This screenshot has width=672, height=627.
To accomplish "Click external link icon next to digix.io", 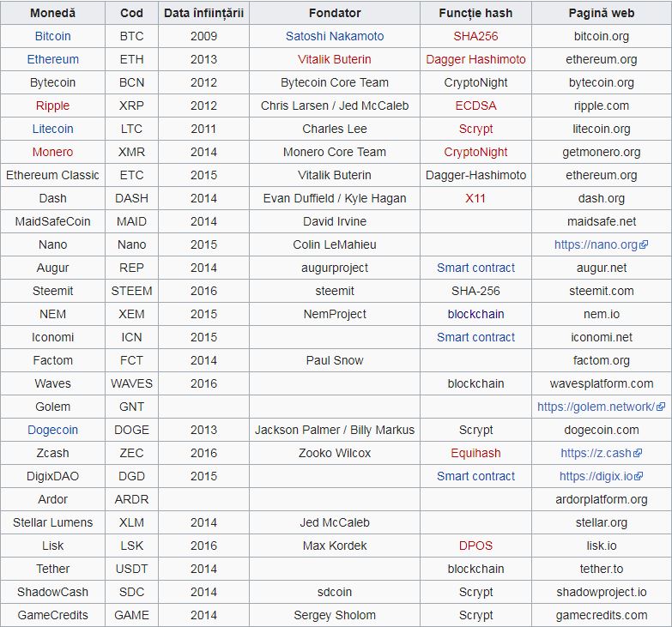I will click(x=639, y=477).
